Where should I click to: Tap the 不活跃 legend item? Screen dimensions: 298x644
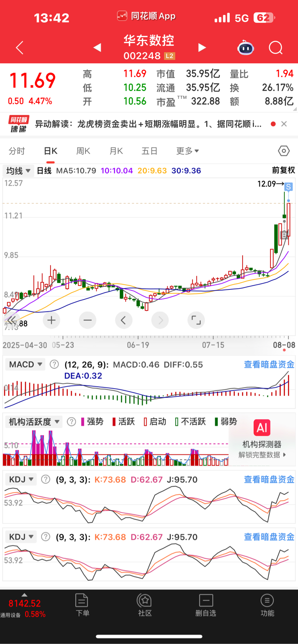190,422
